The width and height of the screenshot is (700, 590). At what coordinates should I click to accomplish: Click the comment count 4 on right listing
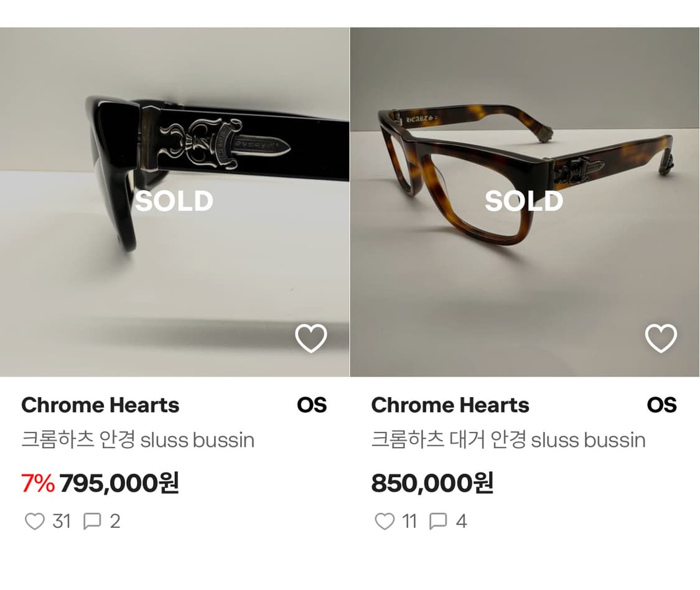(x=461, y=521)
